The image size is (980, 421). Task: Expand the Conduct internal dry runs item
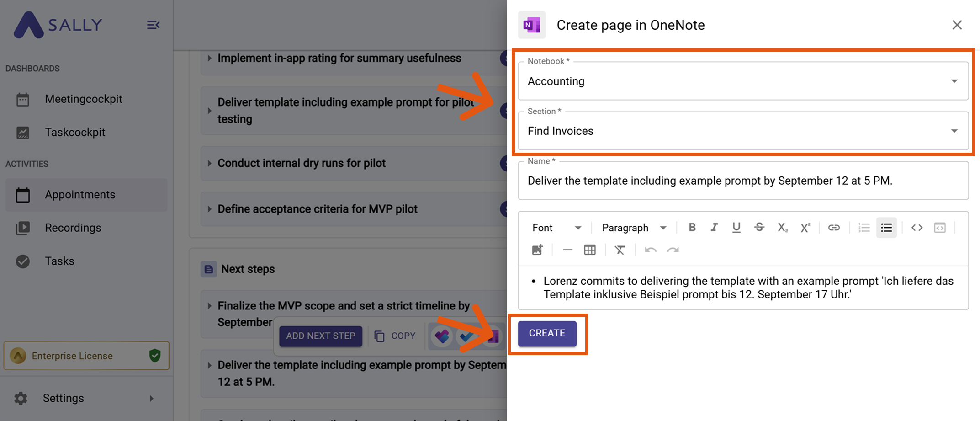(210, 163)
